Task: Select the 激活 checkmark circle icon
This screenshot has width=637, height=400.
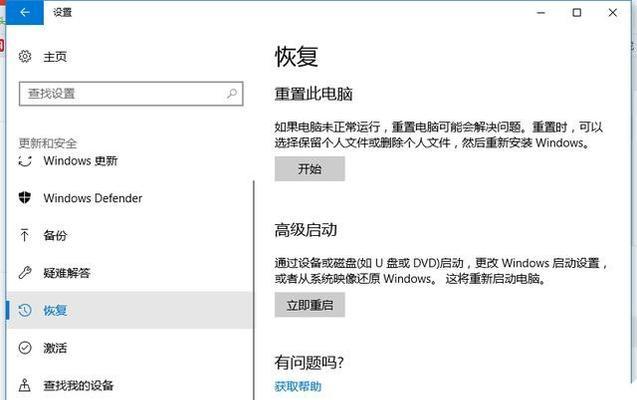Action: point(25,348)
